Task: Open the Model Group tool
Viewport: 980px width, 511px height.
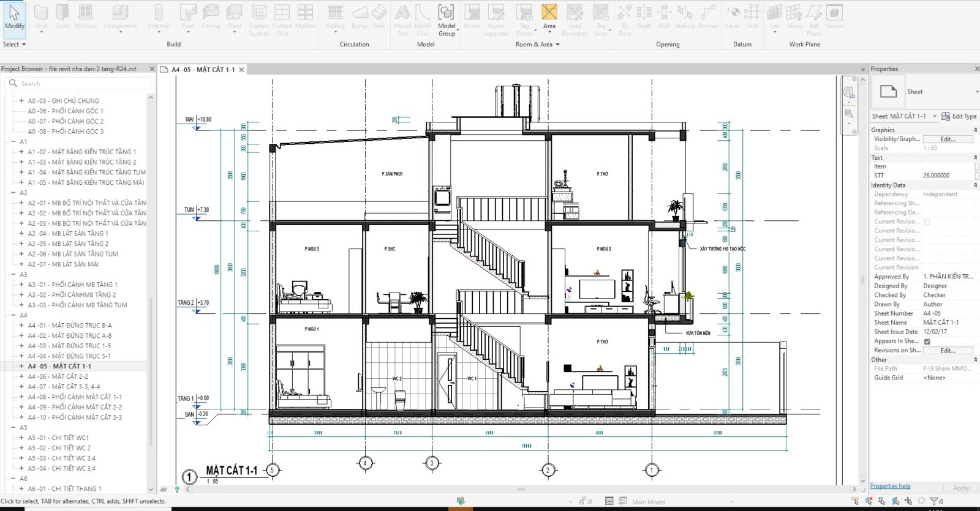Action: coord(447,20)
